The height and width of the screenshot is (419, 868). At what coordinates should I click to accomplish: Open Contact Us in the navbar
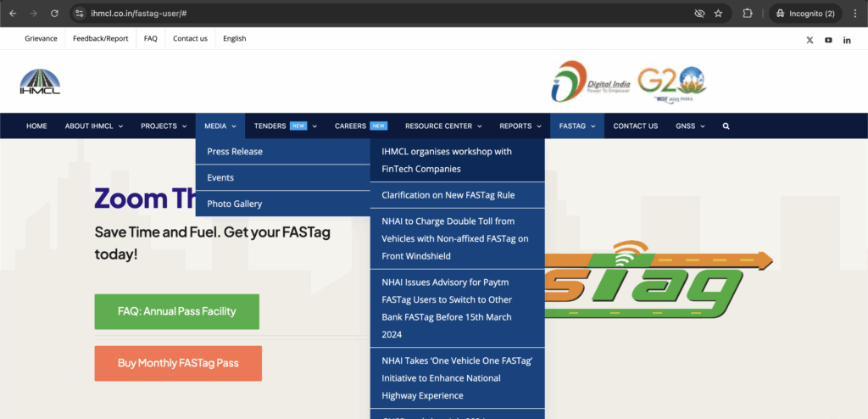pos(636,126)
